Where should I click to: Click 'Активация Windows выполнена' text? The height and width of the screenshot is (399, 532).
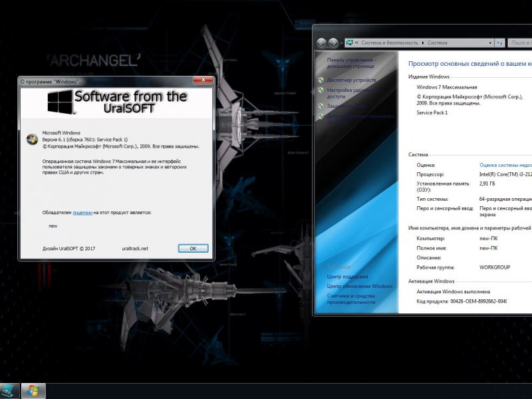[454, 292]
